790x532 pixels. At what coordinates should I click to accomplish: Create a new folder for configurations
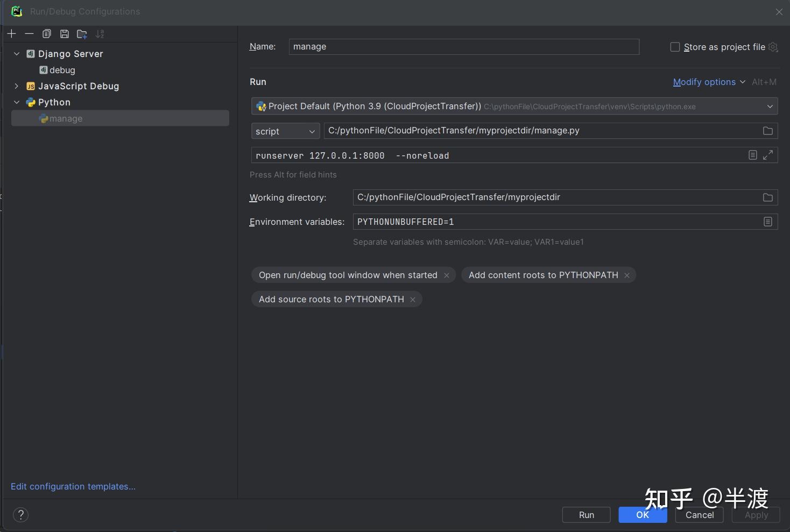(x=81, y=33)
